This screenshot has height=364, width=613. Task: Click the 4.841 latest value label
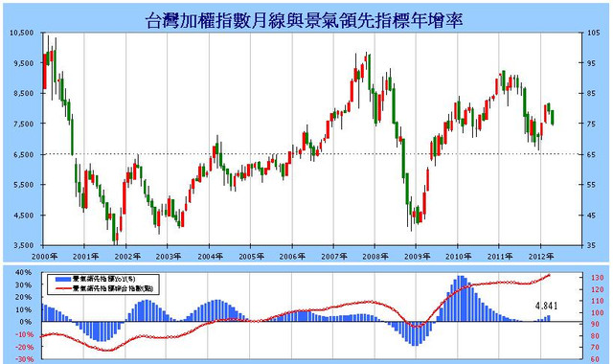pyautogui.click(x=546, y=306)
